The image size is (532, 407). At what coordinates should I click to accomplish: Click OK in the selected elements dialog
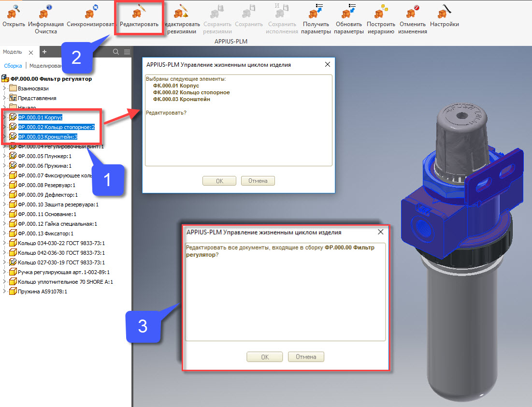coord(219,181)
